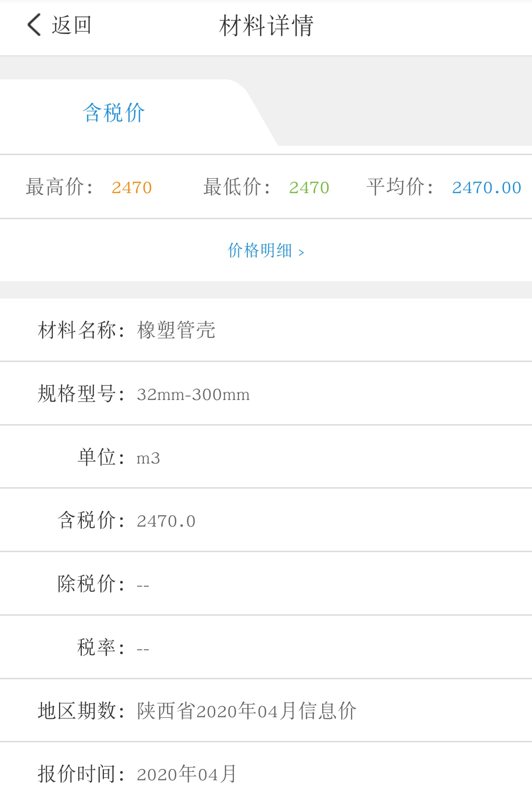Viewport: 532px width, 801px height.
Task: Tap the average price 2470.00
Action: 486,188
